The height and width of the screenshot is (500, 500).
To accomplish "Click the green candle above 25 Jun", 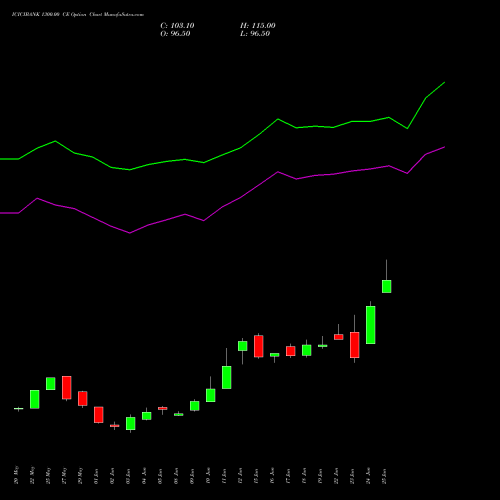I will pyautogui.click(x=387, y=286).
